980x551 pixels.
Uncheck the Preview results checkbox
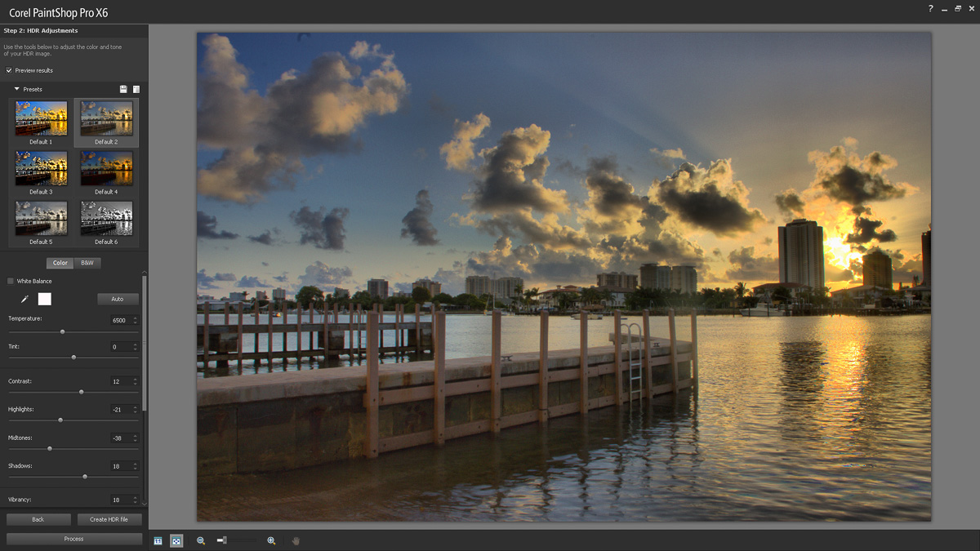9,70
